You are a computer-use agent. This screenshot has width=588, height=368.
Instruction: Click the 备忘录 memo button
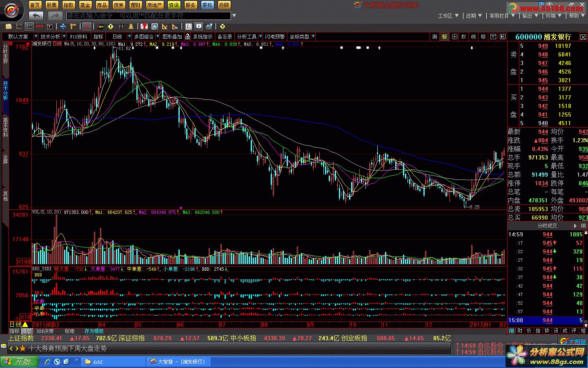click(x=225, y=37)
